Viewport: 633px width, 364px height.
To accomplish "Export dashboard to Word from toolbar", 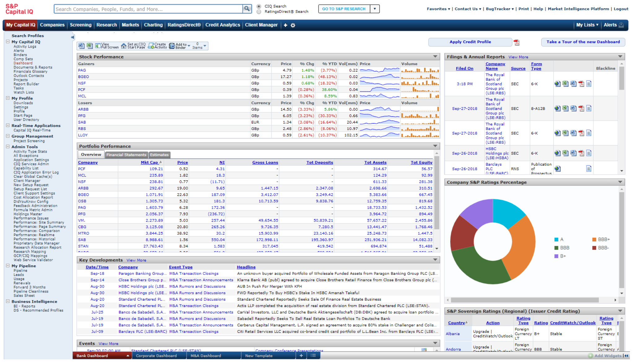I will (x=81, y=46).
